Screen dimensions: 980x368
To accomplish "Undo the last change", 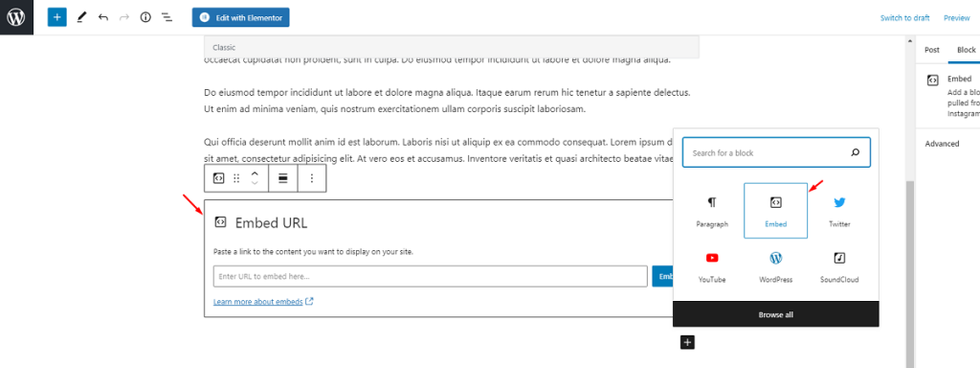I will 103,17.
